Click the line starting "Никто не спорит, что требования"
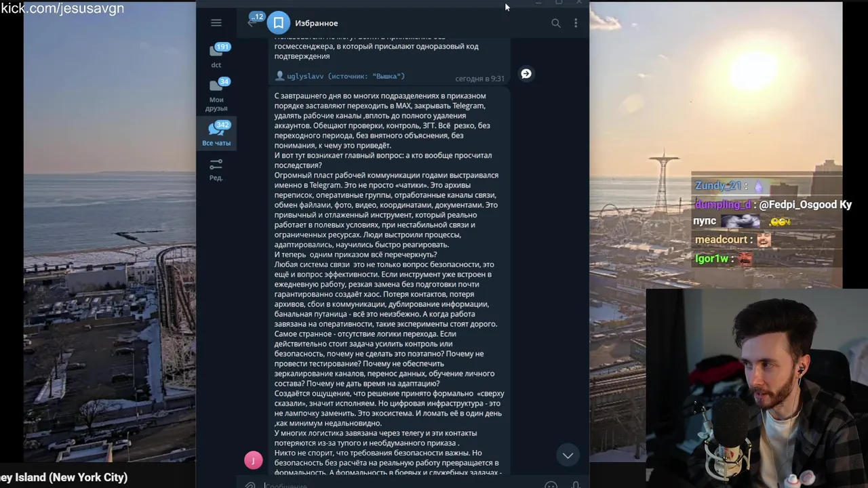 click(x=378, y=453)
